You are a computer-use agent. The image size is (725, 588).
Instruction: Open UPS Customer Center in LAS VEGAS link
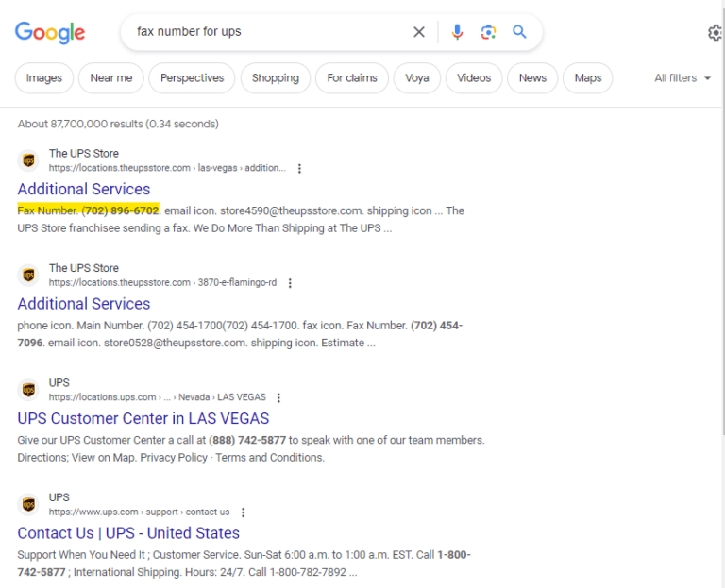[x=143, y=418]
